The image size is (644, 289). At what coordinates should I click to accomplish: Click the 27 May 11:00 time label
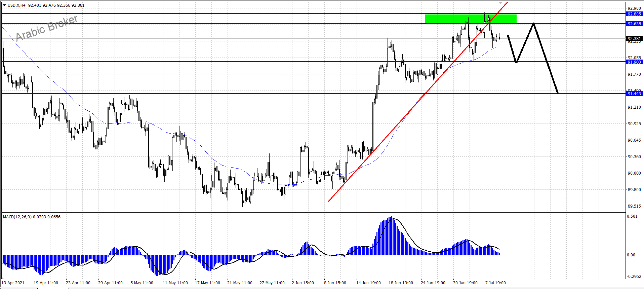[272, 283]
